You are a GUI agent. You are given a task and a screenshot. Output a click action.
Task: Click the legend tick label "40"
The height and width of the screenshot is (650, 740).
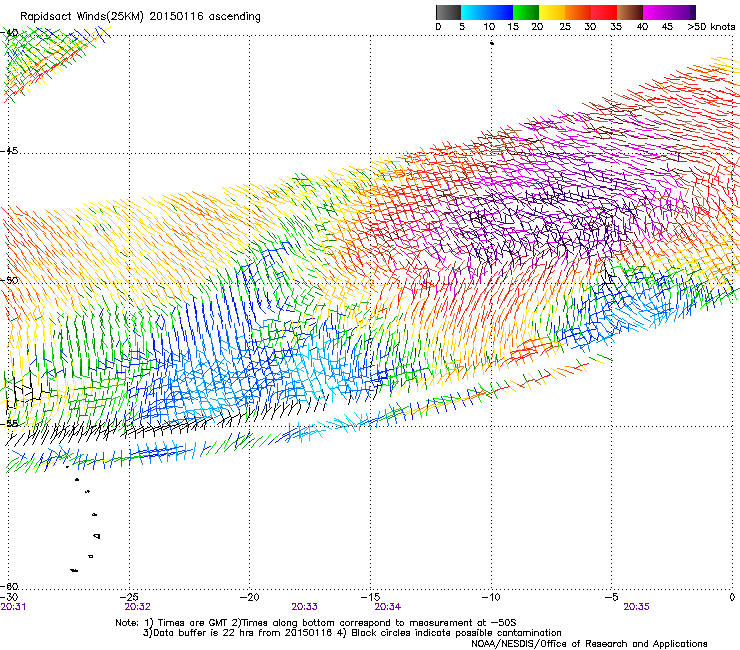[642, 27]
